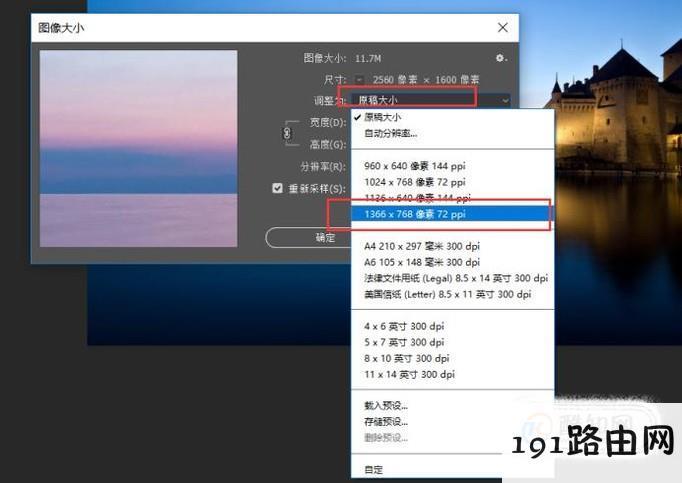682x483 pixels.
Task: Click the 分辨率(R) label
Action: (x=323, y=167)
